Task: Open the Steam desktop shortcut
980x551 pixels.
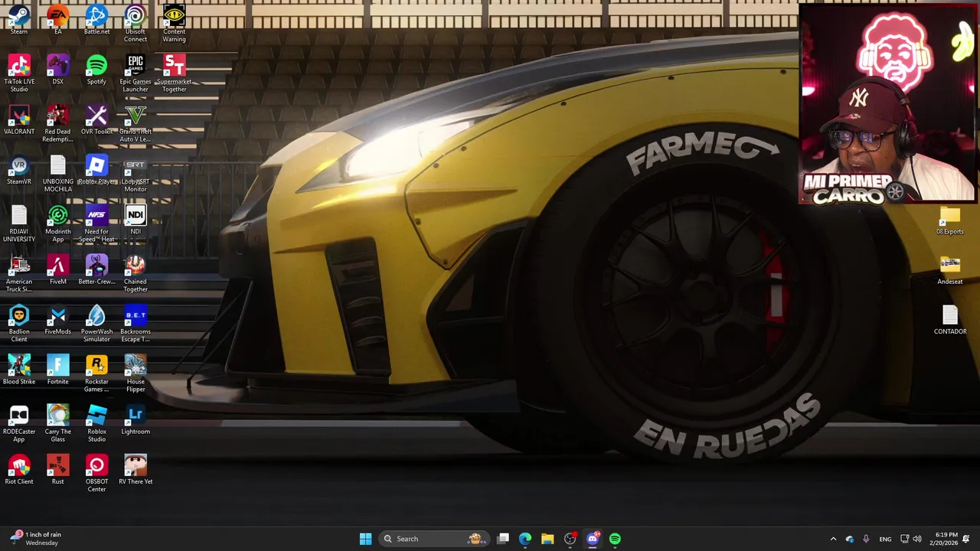Action: tap(19, 19)
